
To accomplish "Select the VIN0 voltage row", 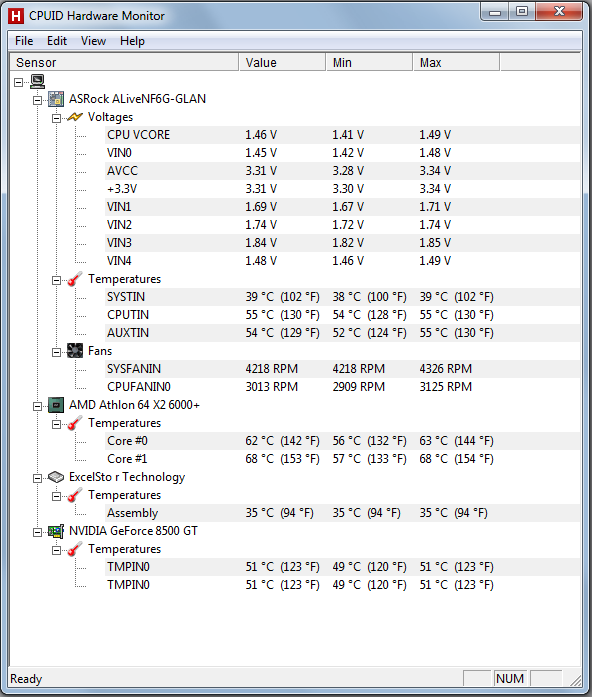I will (x=342, y=153).
